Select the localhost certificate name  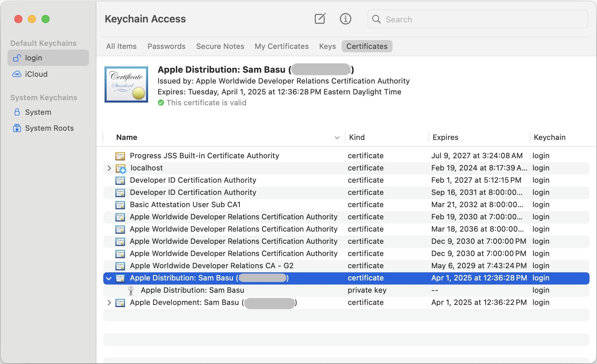tap(146, 168)
